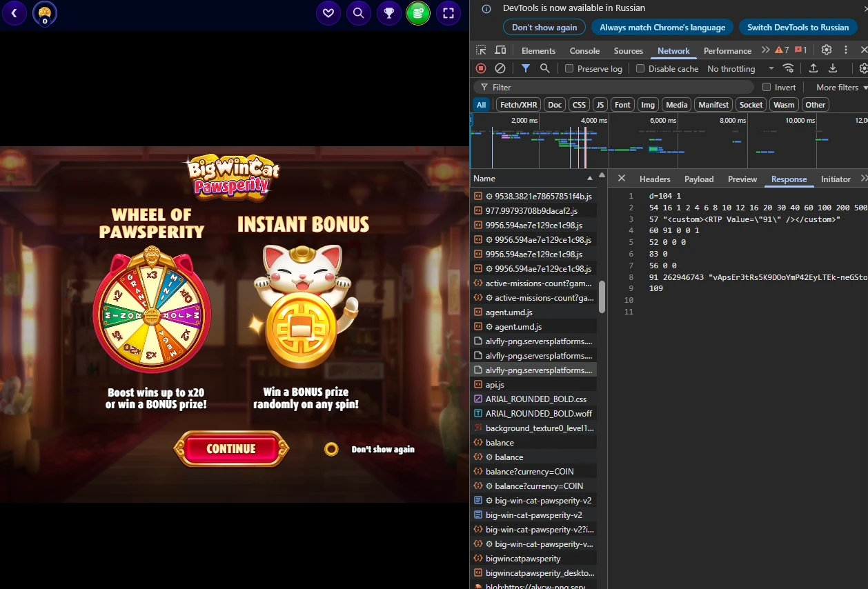Select 9538.3821e78657851f4b.js request
Screen dimensions: 868x589
tap(533, 197)
